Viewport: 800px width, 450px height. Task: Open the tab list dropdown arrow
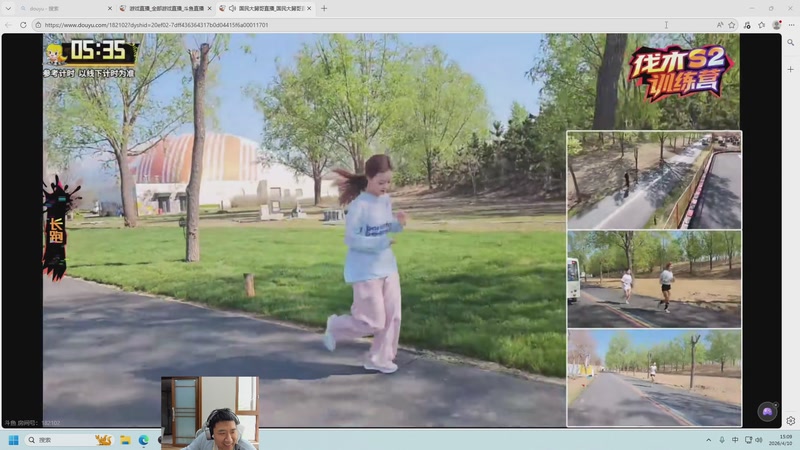8,8
